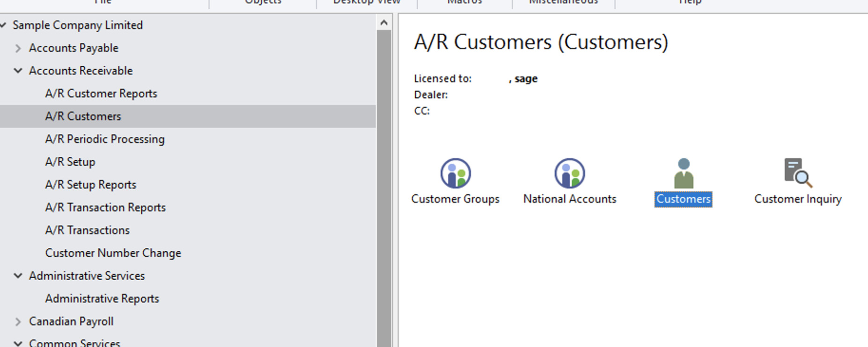Collapse the Common Services folder
The image size is (868, 347).
coord(18,343)
